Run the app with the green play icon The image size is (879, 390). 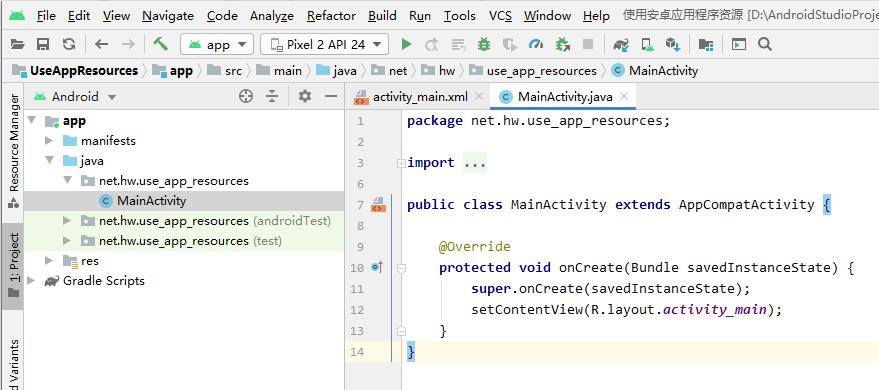coord(406,44)
